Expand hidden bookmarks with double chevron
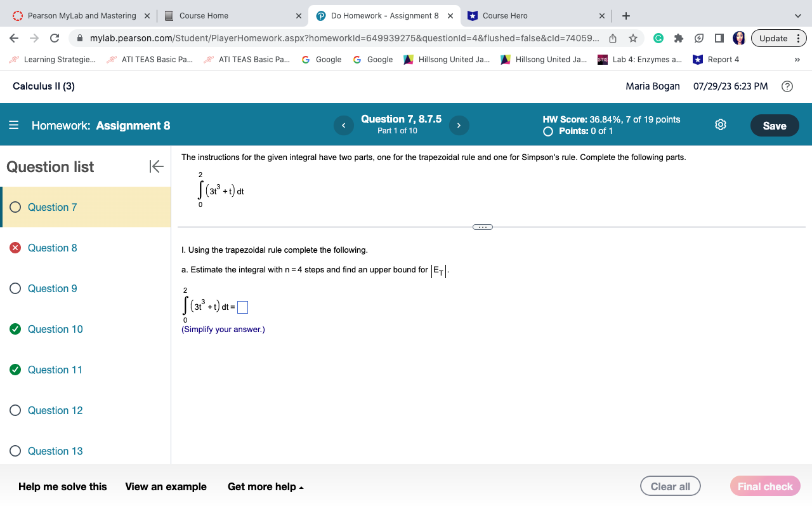812x508 pixels. [x=797, y=59]
